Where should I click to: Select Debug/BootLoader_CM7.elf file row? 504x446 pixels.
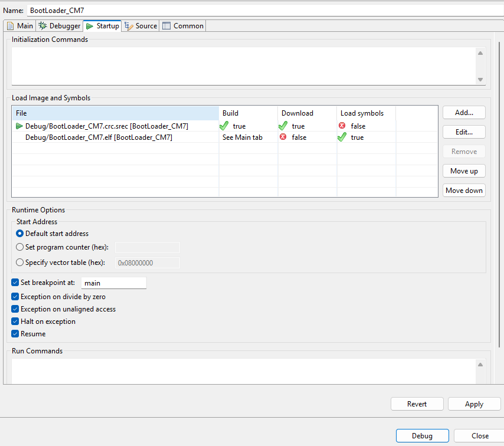click(225, 137)
